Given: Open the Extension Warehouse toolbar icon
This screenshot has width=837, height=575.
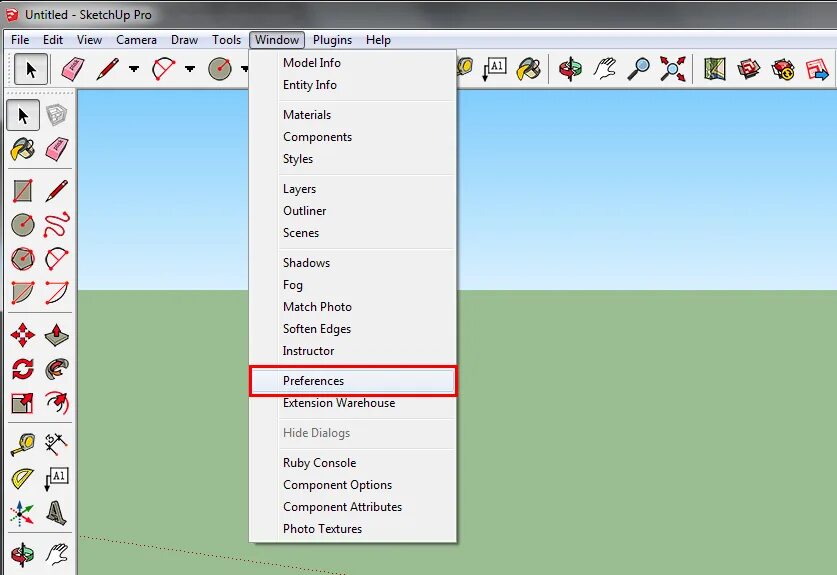Looking at the screenshot, I should [x=783, y=69].
